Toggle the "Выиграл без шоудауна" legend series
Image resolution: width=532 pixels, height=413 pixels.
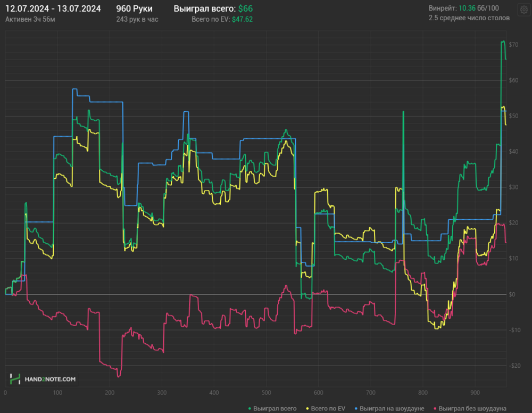click(470, 409)
